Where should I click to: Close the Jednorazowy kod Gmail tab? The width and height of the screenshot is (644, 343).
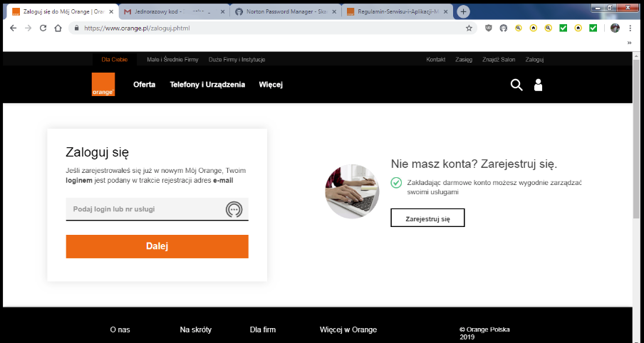click(x=222, y=12)
